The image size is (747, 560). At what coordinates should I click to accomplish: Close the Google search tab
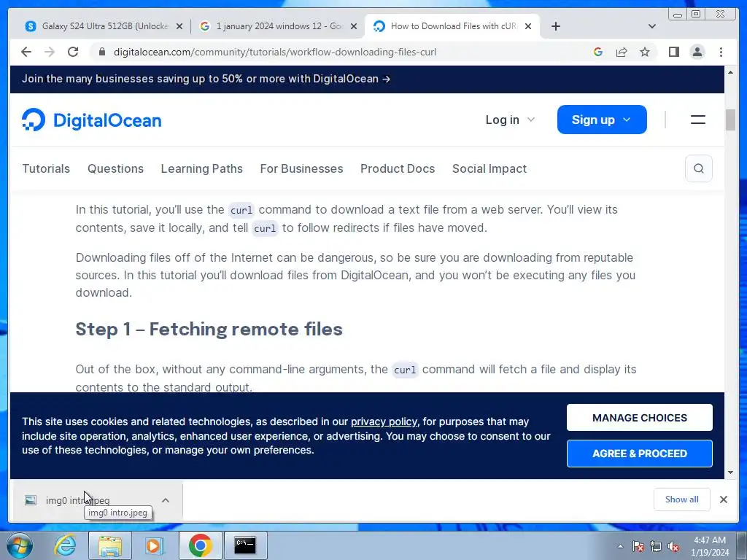(354, 26)
